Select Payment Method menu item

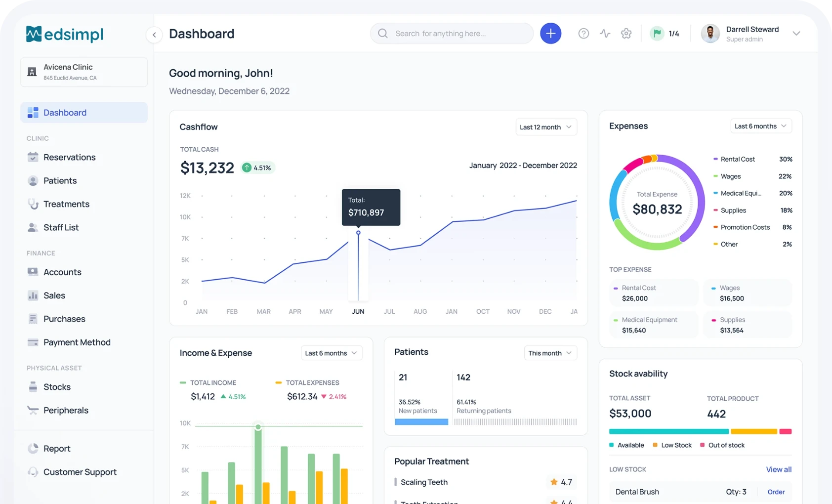(77, 342)
